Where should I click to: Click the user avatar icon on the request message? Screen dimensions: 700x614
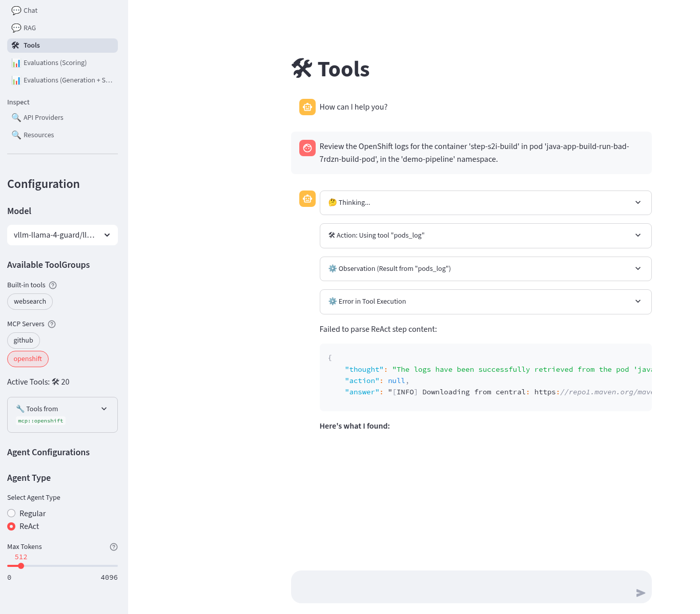pos(307,148)
